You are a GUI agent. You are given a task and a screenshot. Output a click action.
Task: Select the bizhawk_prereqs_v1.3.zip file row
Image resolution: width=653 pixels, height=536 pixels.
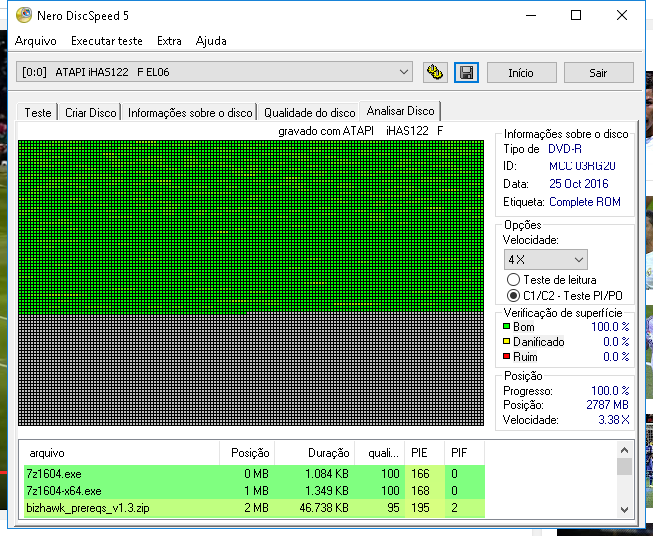pyautogui.click(x=254, y=508)
